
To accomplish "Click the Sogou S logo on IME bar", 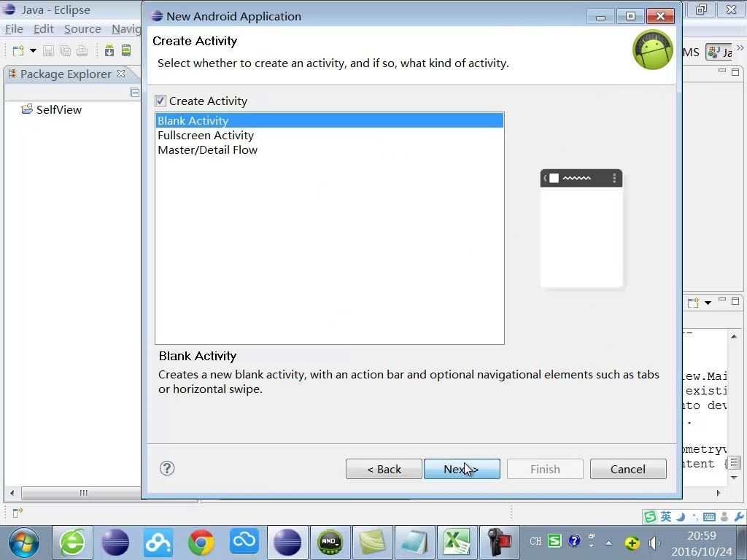I will 650,517.
